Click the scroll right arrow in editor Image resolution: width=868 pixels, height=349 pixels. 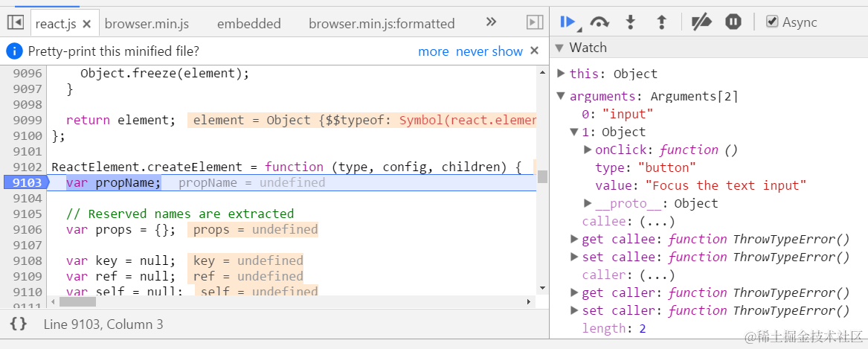coord(530,302)
